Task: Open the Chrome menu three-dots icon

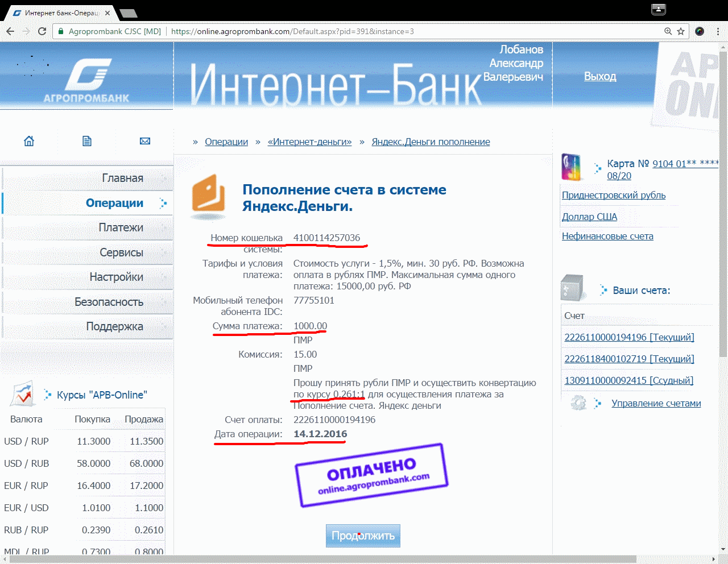Action: point(718,31)
